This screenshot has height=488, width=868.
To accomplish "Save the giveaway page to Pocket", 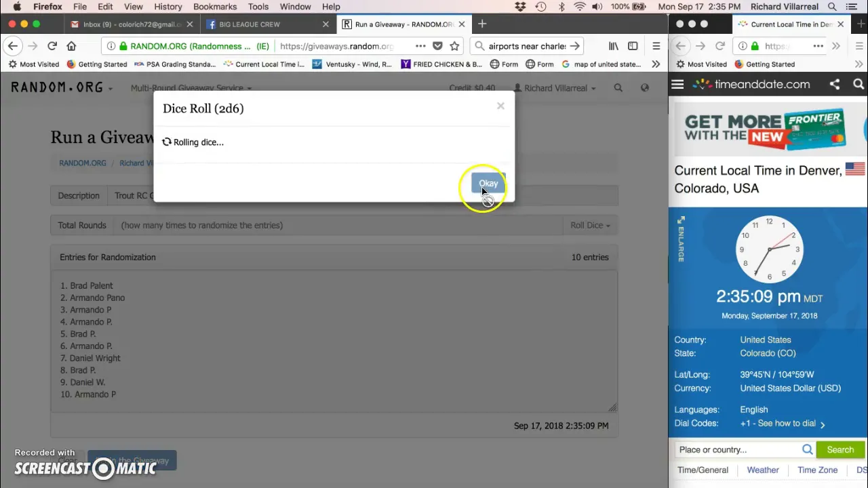I will 437,46.
